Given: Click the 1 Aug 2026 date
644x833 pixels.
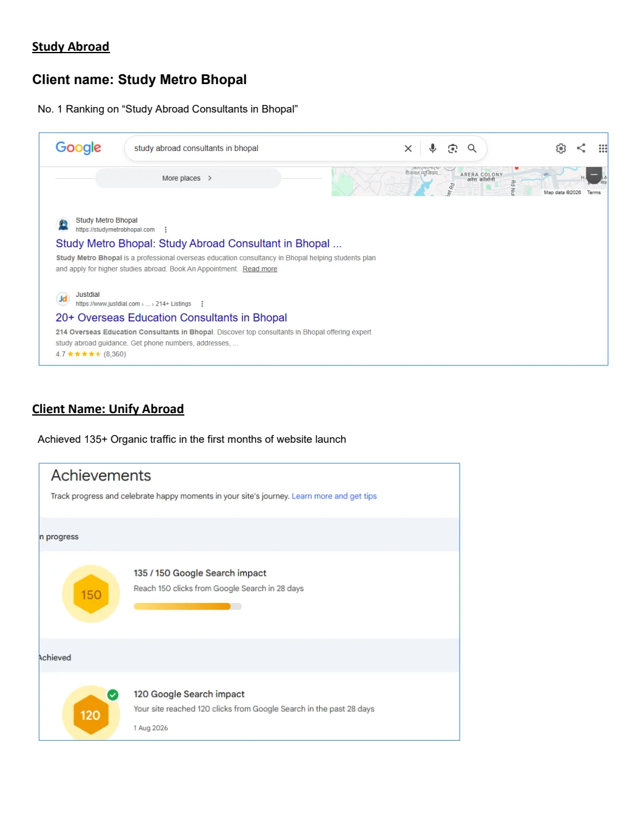Looking at the screenshot, I should [x=151, y=728].
